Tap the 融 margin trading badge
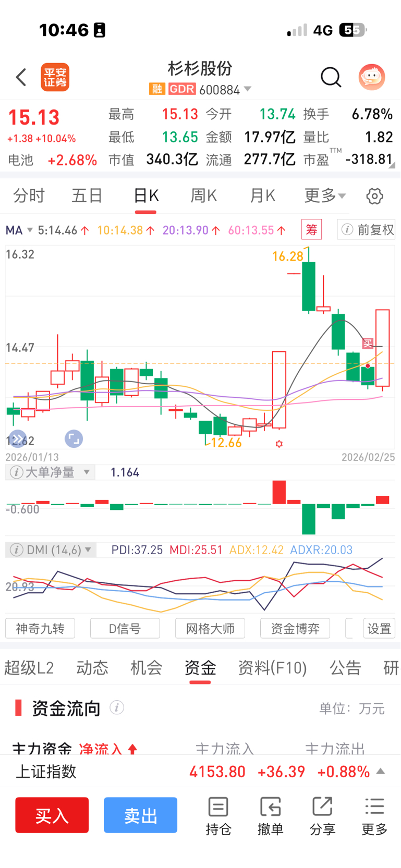This screenshot has height=868, width=401. (x=156, y=89)
